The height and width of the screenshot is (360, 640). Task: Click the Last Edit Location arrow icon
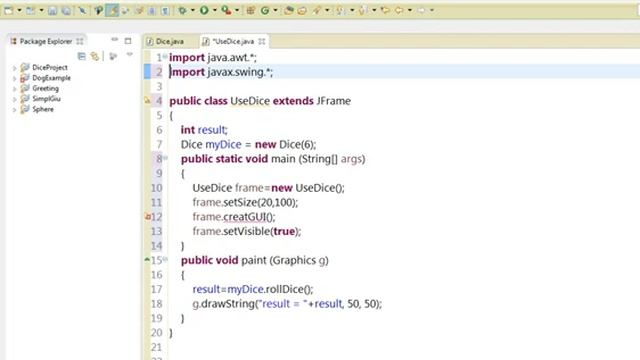point(385,10)
